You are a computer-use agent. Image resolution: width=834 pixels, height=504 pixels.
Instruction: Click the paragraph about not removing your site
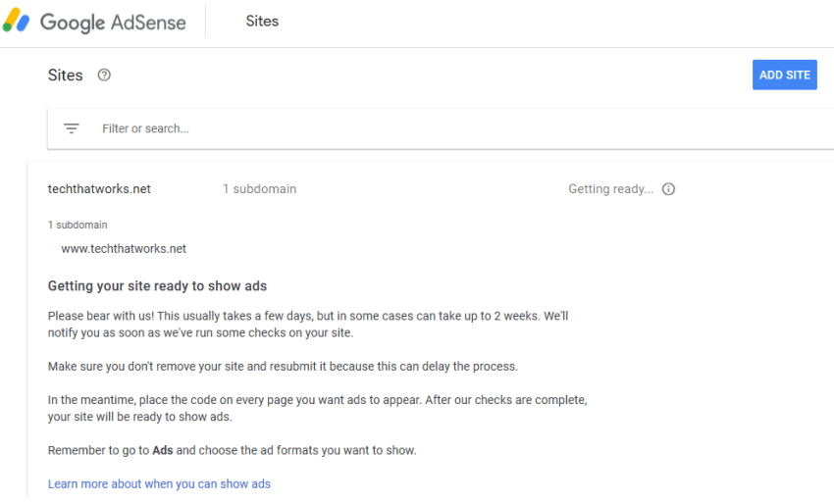[x=282, y=367]
